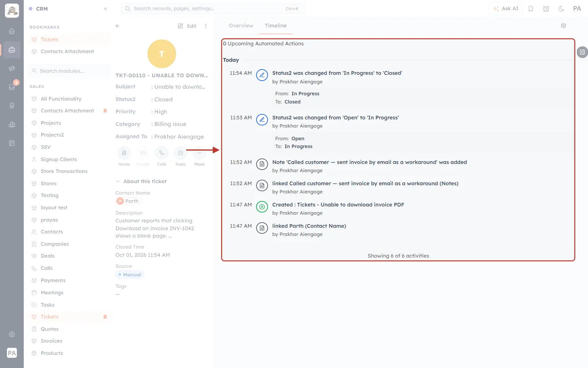
Task: Open the Calls quick action icon
Action: pos(162,153)
